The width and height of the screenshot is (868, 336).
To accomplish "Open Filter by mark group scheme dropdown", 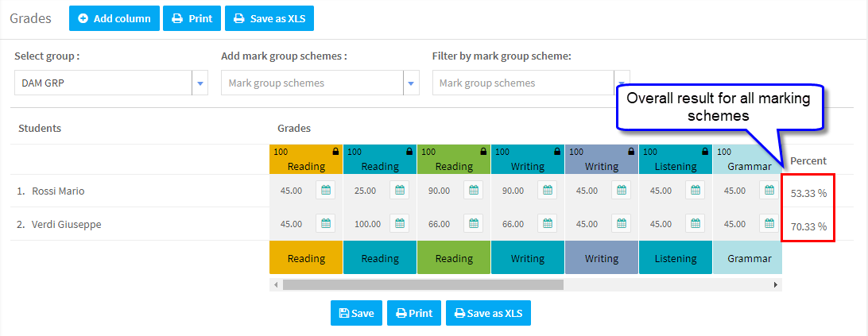I will 622,83.
